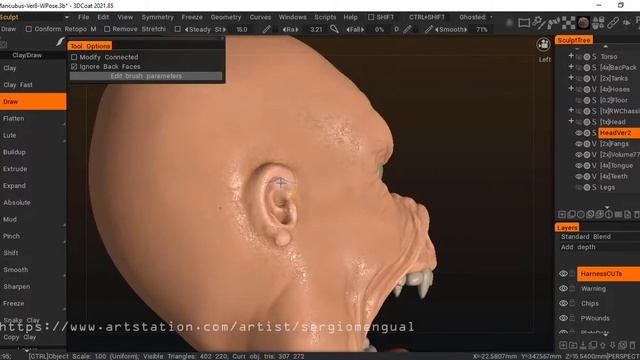Open the Sculpt room dropdown
The image size is (640, 360).
(x=67, y=17)
